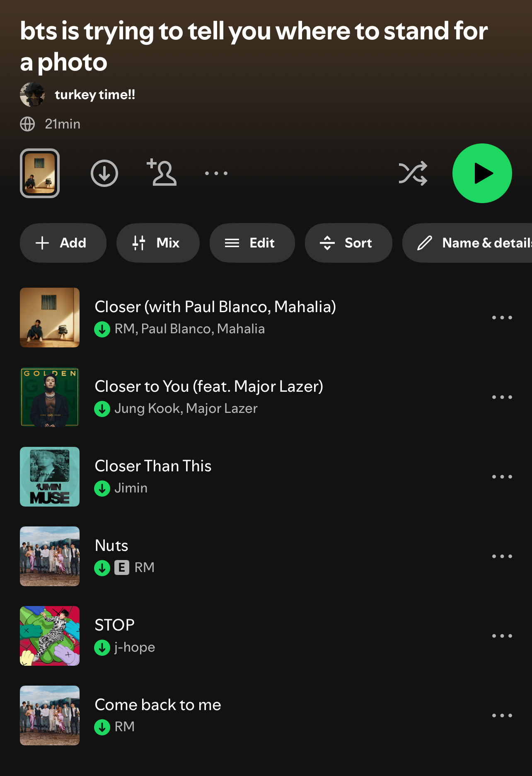Open more options for Nuts
The image size is (532, 776).
tap(502, 556)
